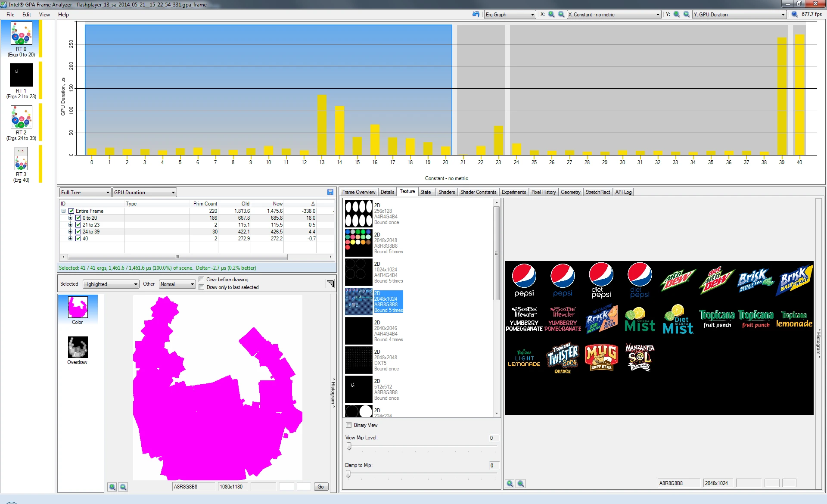Toggle the 24 to 39 checkbox
Viewport: 827px width, 504px height.
tap(78, 232)
